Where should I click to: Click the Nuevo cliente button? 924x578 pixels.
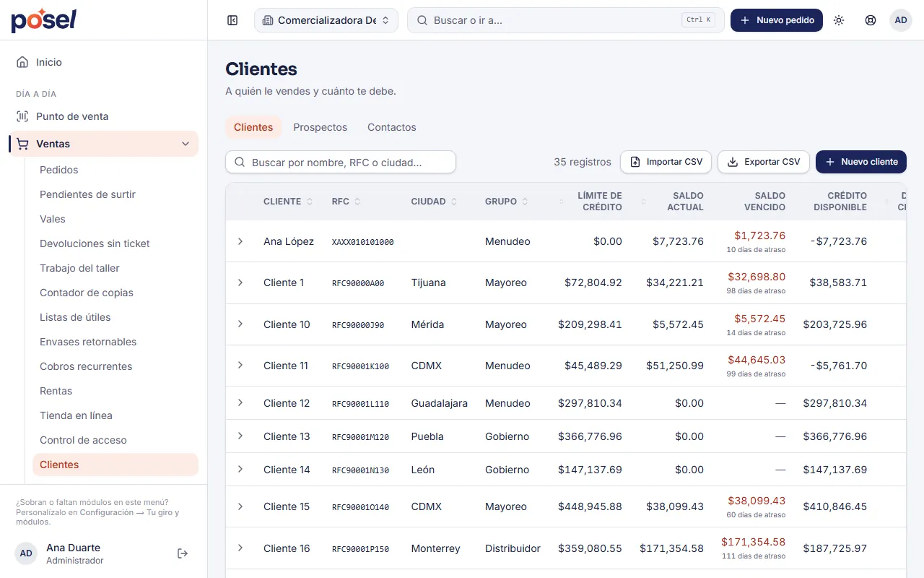coord(861,162)
